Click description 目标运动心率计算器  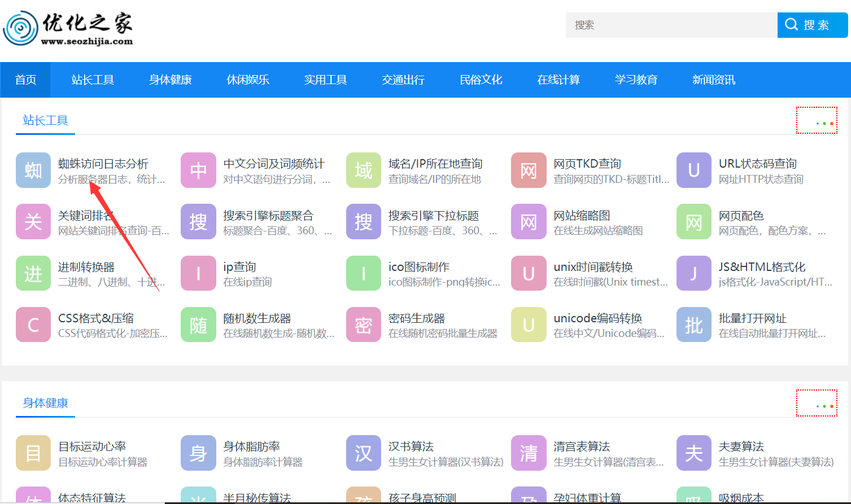(103, 462)
